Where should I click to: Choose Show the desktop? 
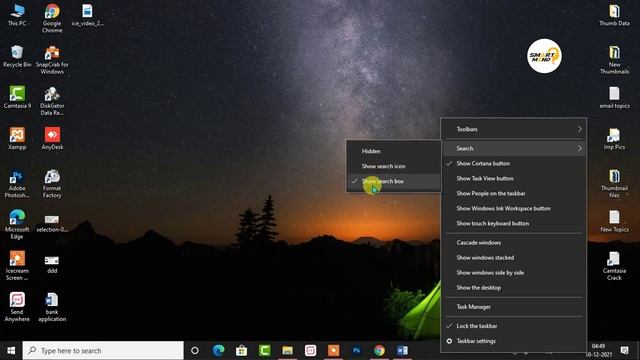[x=514, y=288]
